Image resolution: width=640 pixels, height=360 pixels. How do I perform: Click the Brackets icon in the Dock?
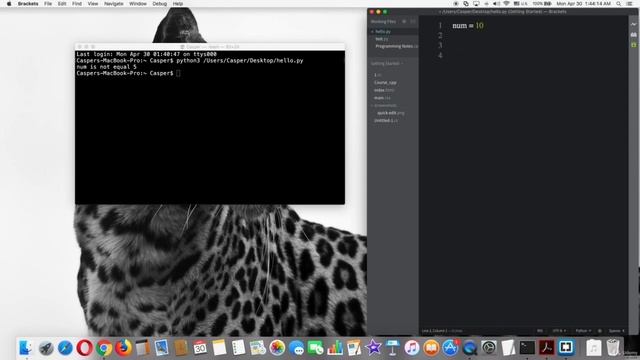tap(566, 348)
